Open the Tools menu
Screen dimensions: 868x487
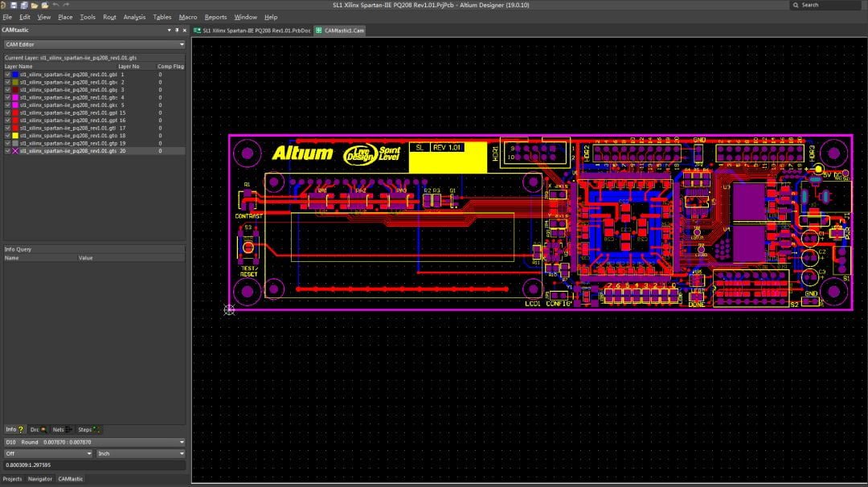coord(88,17)
